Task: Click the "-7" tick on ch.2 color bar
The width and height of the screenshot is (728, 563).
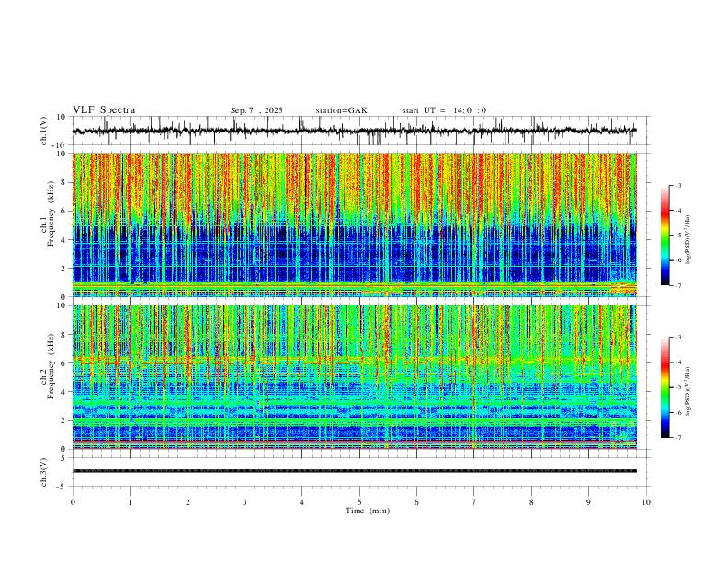Action: pyautogui.click(x=677, y=437)
